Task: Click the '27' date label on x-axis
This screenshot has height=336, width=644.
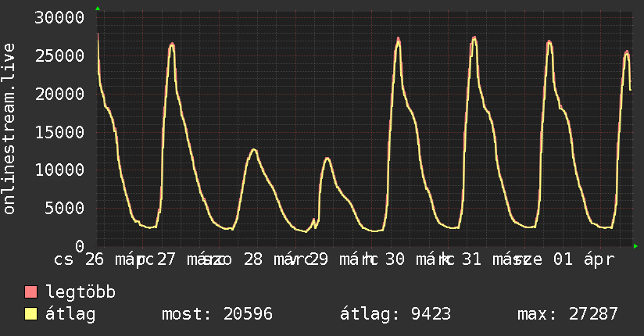Action: (166, 259)
